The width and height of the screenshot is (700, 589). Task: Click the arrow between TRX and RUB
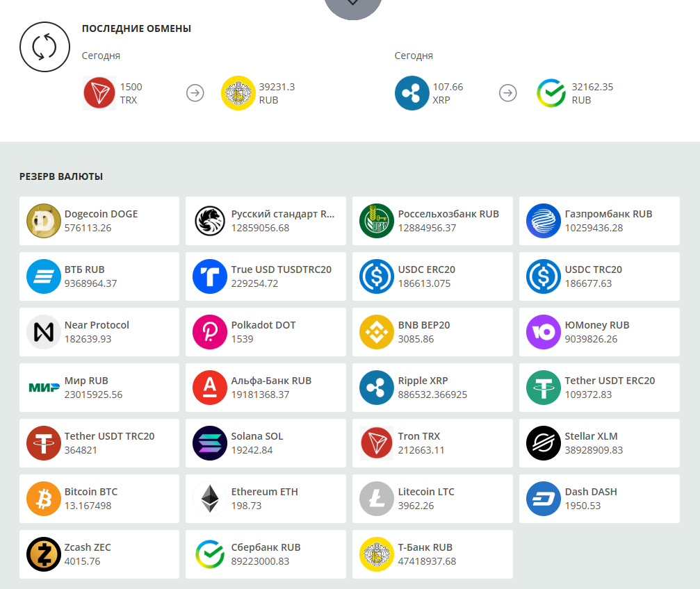[x=195, y=93]
